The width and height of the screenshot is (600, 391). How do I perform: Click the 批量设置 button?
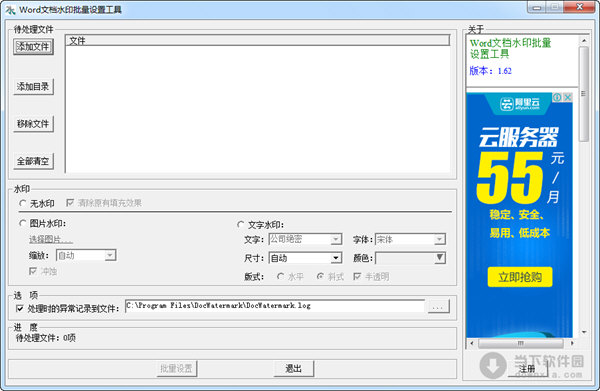[x=176, y=368]
